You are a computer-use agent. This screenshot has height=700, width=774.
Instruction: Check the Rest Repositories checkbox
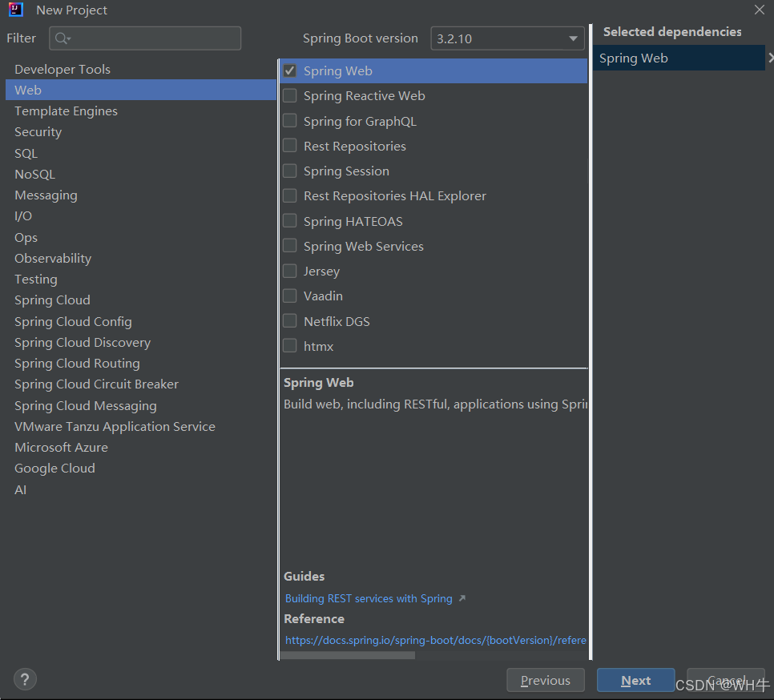[x=290, y=146]
